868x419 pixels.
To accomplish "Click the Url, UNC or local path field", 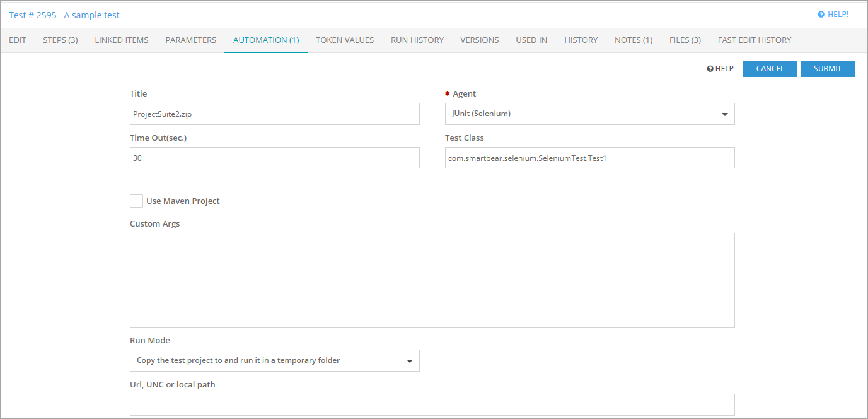I will tap(432, 404).
